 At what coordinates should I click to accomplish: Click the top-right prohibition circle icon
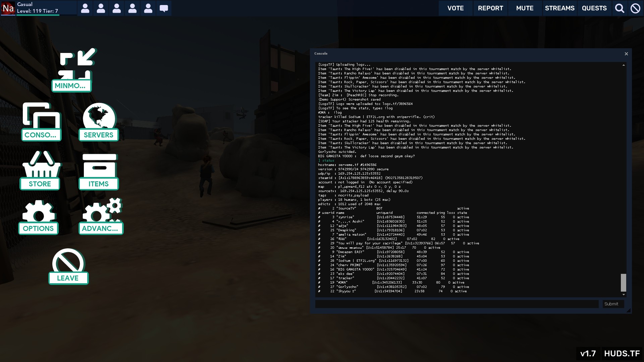click(635, 8)
